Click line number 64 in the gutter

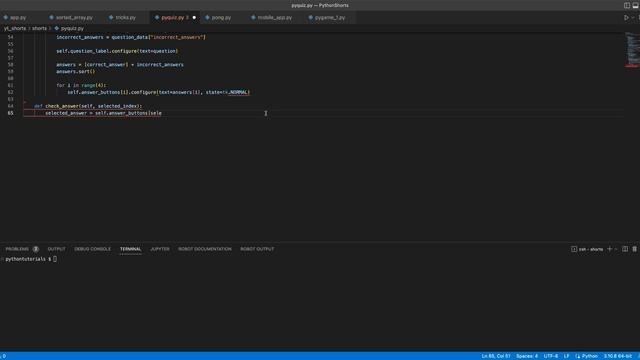[11, 106]
